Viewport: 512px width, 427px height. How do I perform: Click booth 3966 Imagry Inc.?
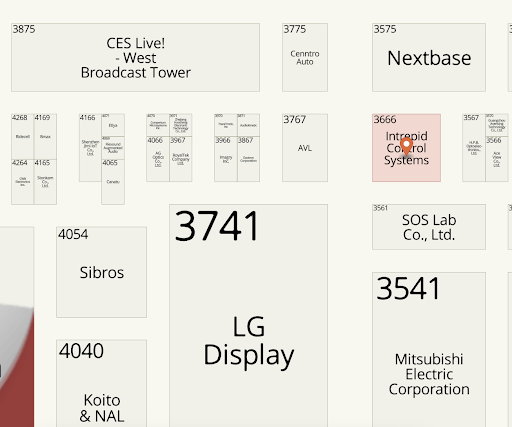click(226, 159)
